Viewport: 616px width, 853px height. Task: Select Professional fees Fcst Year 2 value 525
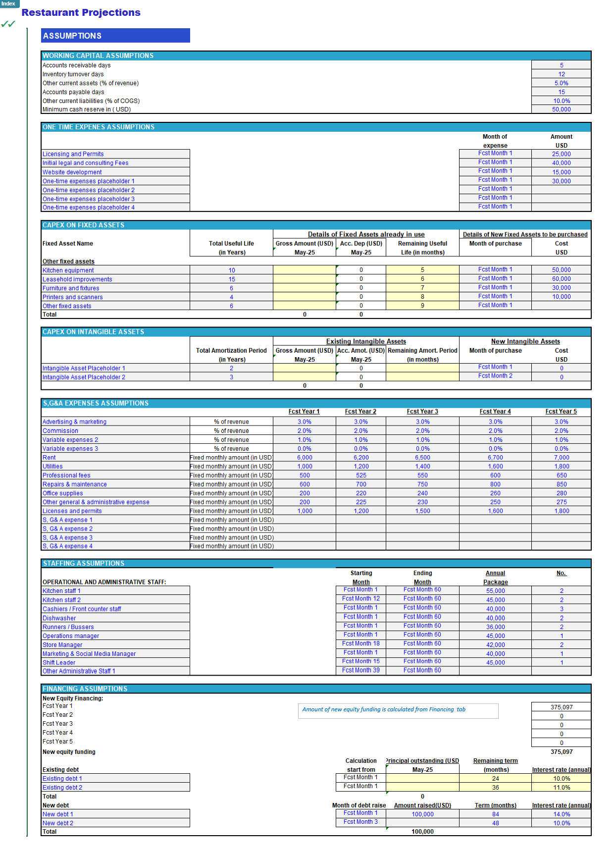coord(361,476)
